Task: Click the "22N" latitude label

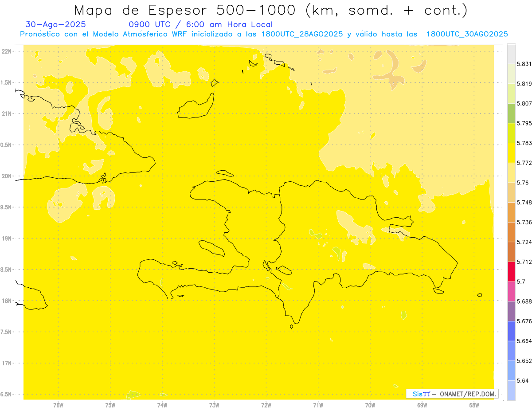Action: (6, 51)
